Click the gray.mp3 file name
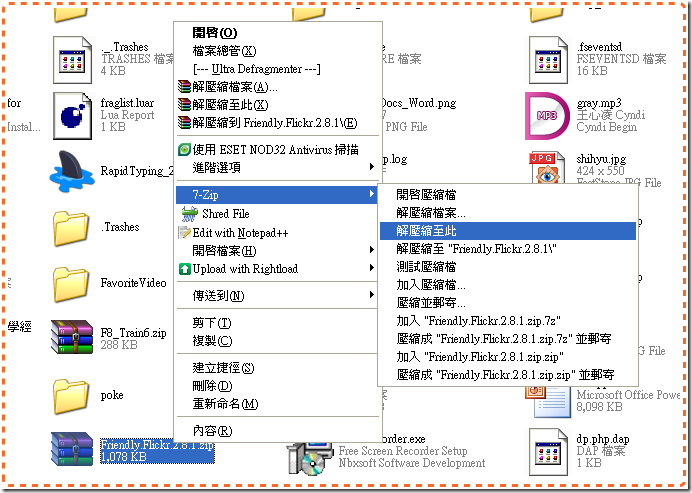This screenshot has height=493, width=692. coord(599,103)
